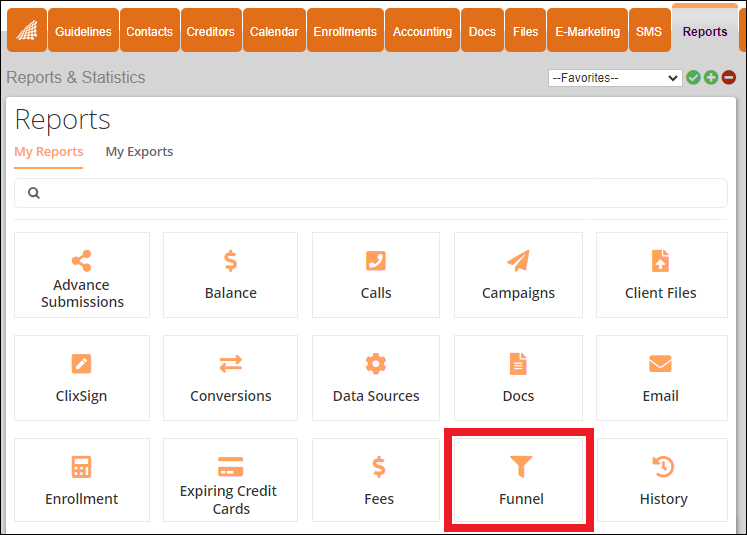Viewport: 747px width, 535px height.
Task: Open the Advance Submissions report tile
Action: pyautogui.click(x=82, y=275)
